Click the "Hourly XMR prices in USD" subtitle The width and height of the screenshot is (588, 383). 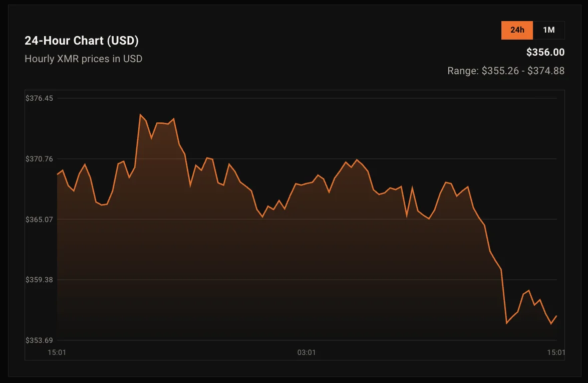pyautogui.click(x=84, y=59)
